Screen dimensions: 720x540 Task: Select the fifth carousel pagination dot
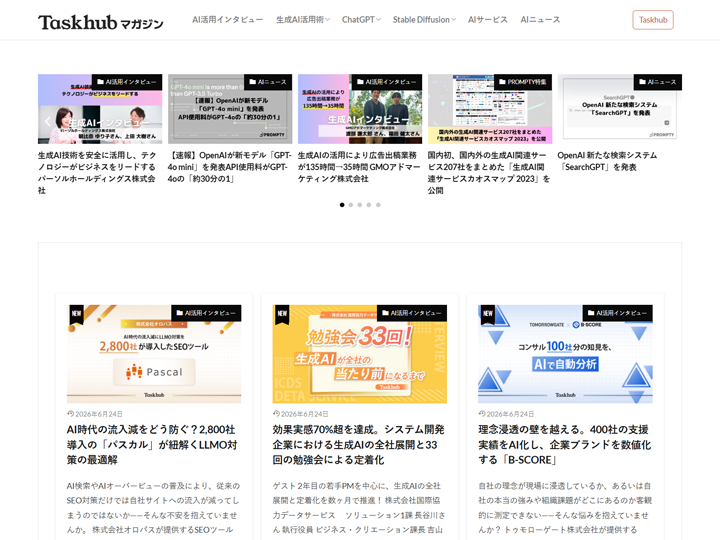[378, 205]
